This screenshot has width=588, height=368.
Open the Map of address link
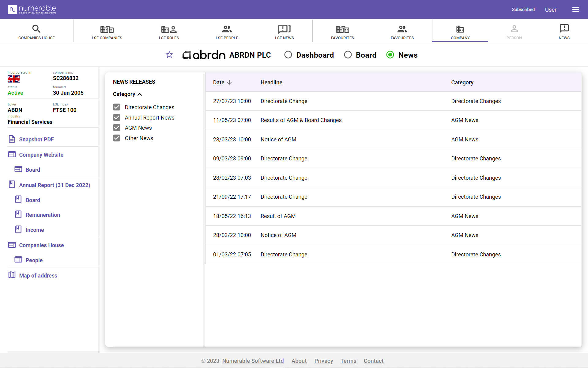[38, 276]
